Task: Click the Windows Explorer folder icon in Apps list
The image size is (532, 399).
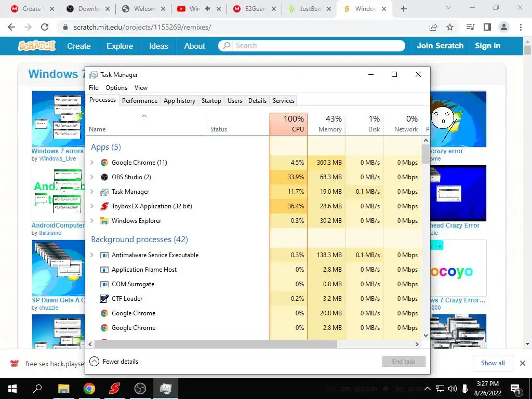Action: pyautogui.click(x=104, y=221)
